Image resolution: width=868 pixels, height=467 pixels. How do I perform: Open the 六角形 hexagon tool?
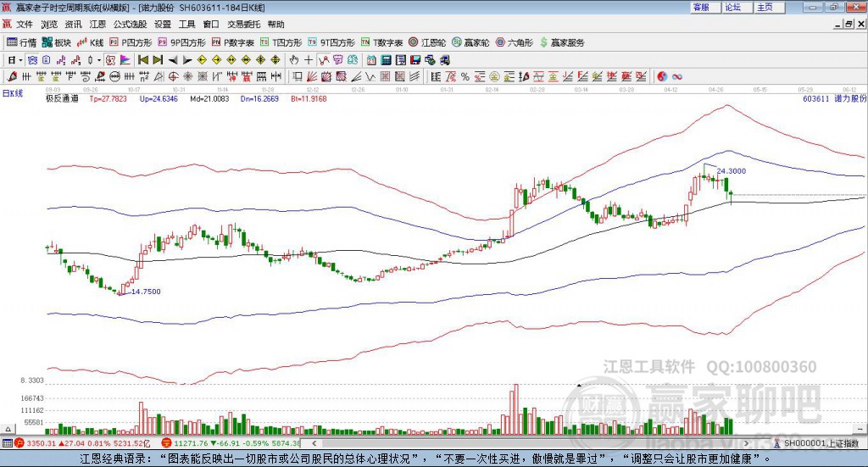515,42
